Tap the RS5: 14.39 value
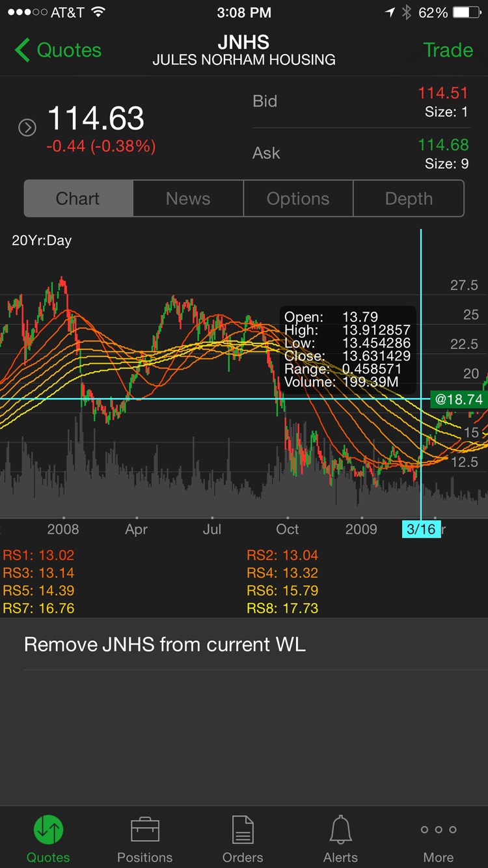This screenshot has width=488, height=868. 38,591
